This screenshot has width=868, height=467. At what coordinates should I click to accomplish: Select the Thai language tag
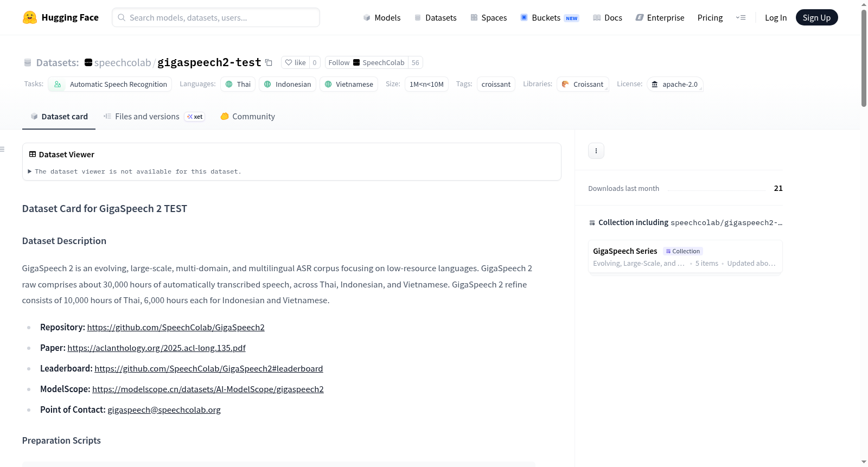coord(238,84)
